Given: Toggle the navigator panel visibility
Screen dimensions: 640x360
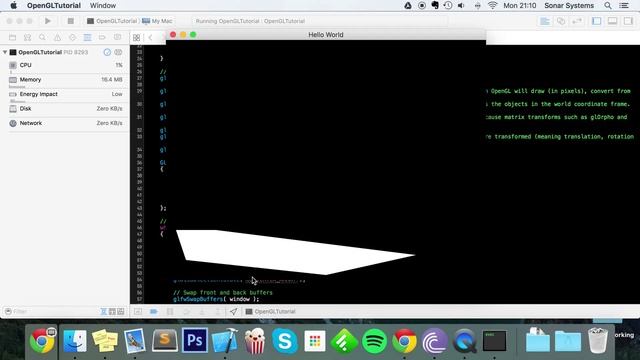Looking at the screenshot, I should point(597,21).
